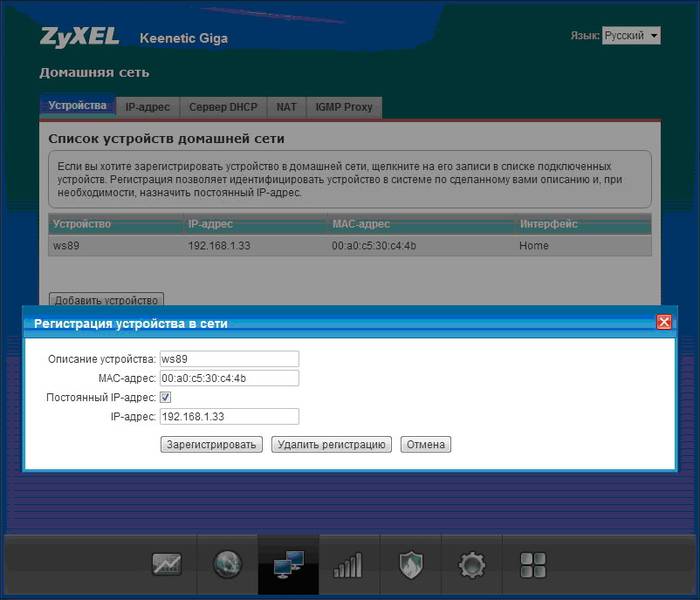Screen dimensions: 700x600
Task: Open the applications grid icon
Action: tap(533, 565)
